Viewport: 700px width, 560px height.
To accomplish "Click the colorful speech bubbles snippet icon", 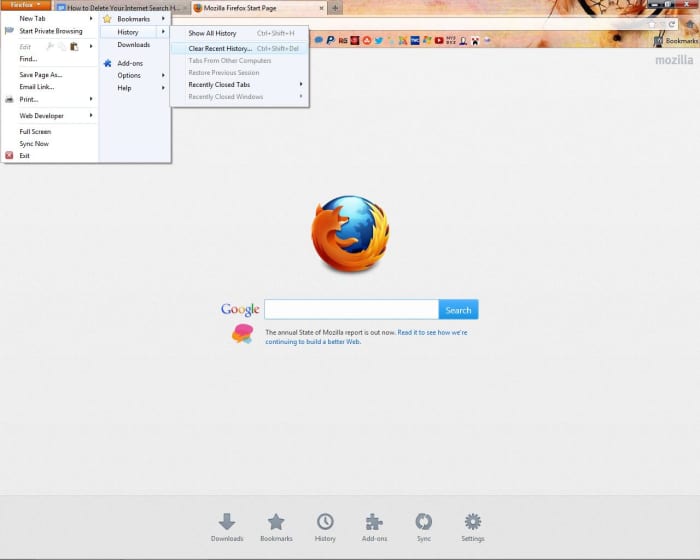I will click(242, 334).
